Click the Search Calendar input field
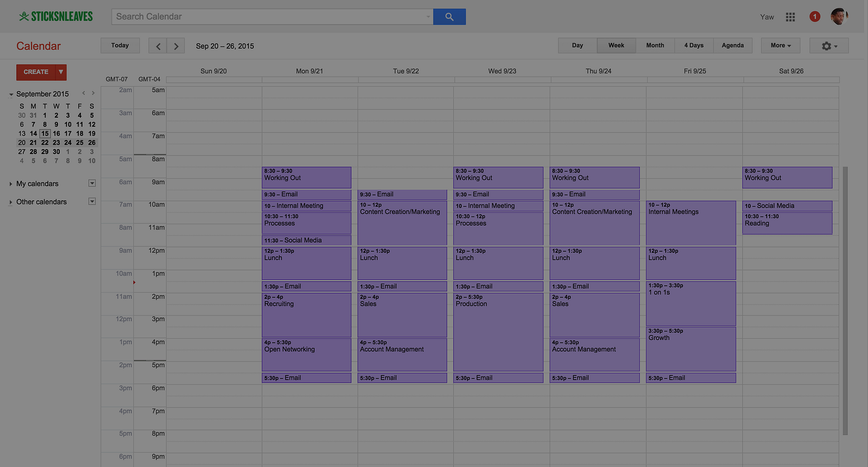The image size is (868, 467). [x=271, y=17]
